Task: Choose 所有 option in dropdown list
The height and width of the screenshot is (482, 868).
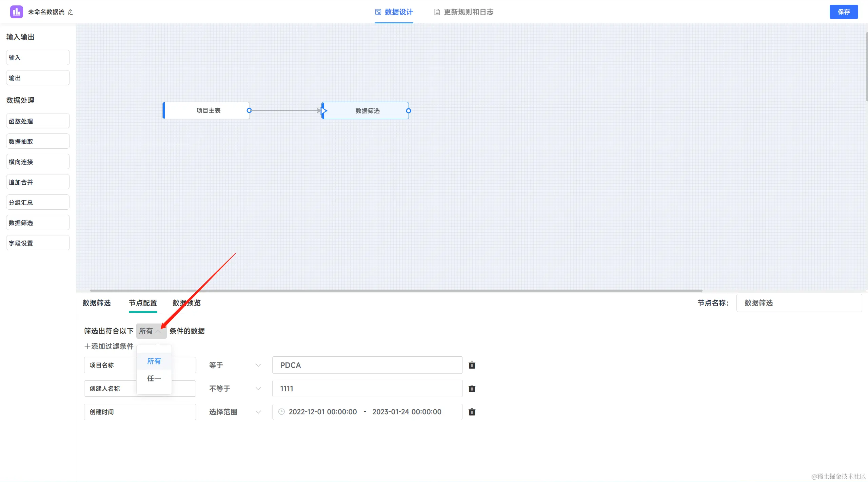Action: tap(154, 361)
